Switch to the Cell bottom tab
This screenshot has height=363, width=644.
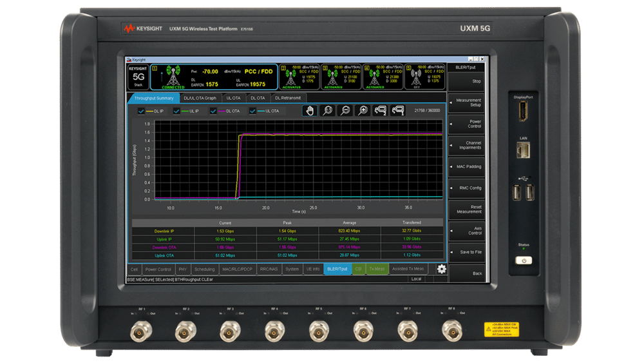click(135, 270)
